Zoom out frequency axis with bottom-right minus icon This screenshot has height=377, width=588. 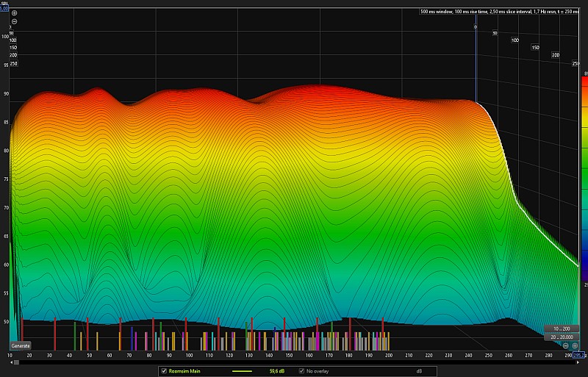(x=565, y=345)
